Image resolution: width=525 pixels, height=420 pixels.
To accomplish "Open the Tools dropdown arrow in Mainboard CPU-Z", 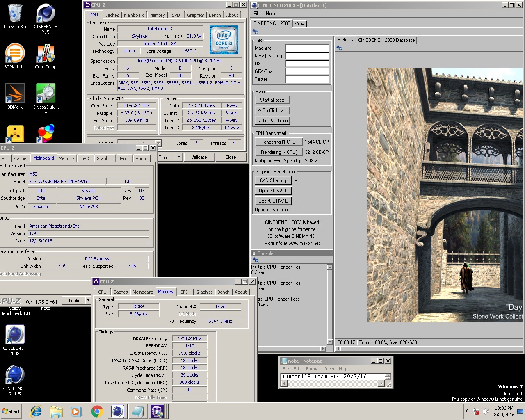I will pyautogui.click(x=88, y=301).
